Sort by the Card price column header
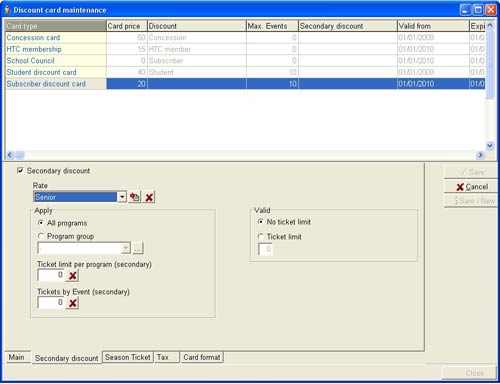The width and height of the screenshot is (500, 384). coord(127,26)
